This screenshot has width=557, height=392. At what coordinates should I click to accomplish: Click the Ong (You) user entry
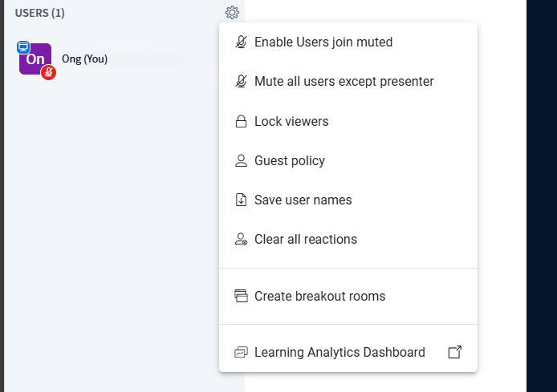pos(84,59)
